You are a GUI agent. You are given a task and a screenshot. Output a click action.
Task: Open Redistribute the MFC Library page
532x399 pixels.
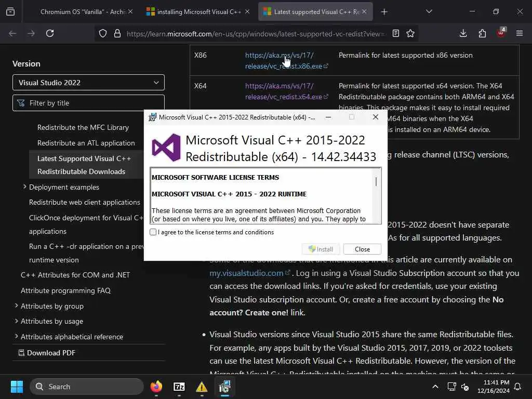(83, 128)
